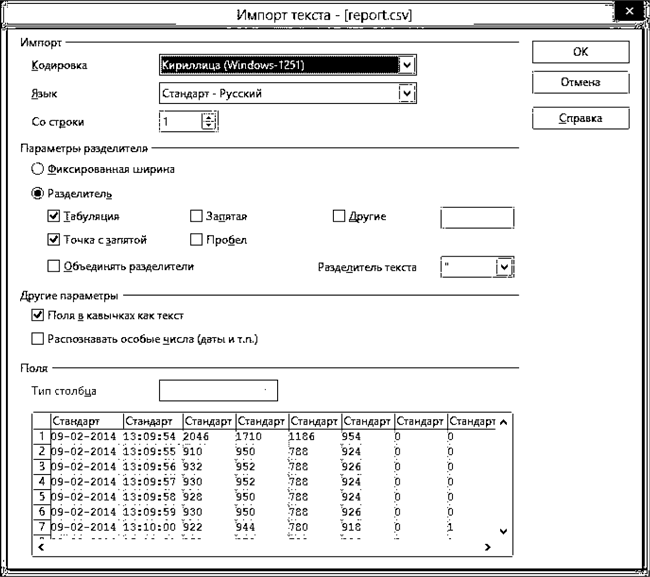Open the Тип столбца dropdown
650x577 pixels.
pyautogui.click(x=218, y=390)
